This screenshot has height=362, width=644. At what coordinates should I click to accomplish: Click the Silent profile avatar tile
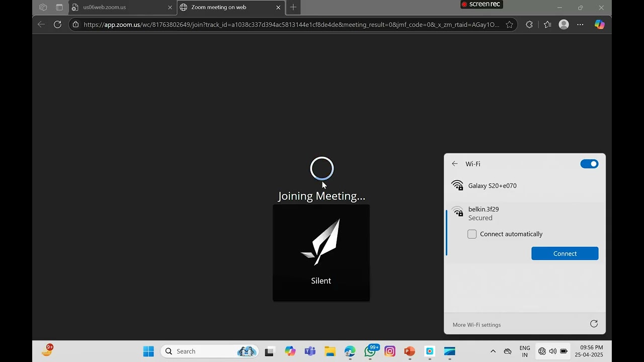(x=321, y=253)
